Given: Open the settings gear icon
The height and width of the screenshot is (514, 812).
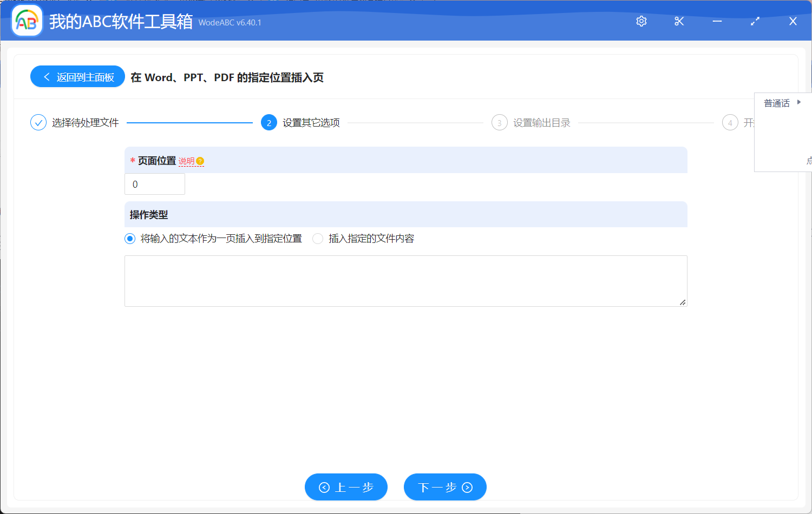Looking at the screenshot, I should 641,21.
